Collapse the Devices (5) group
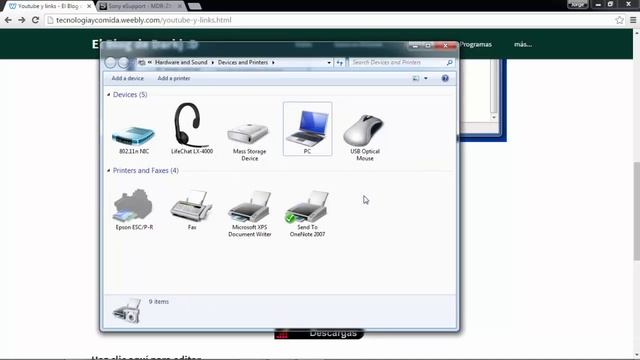The width and height of the screenshot is (640, 360). 109,95
